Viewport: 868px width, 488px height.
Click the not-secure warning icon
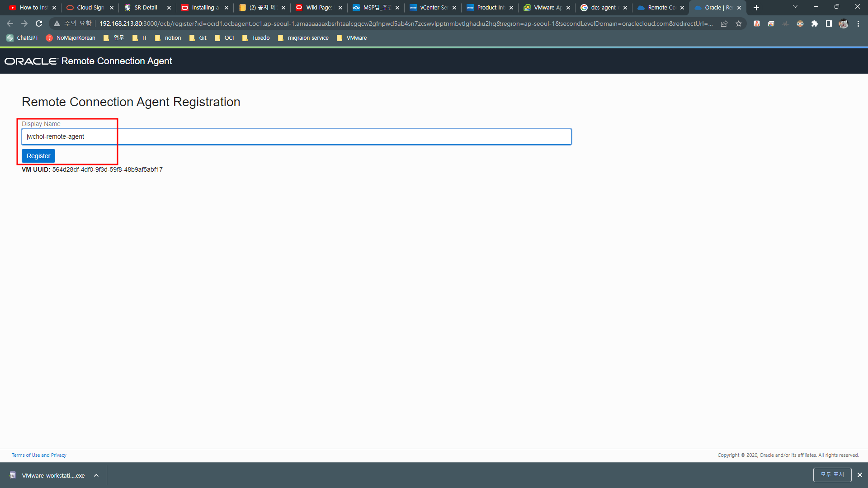(x=57, y=23)
